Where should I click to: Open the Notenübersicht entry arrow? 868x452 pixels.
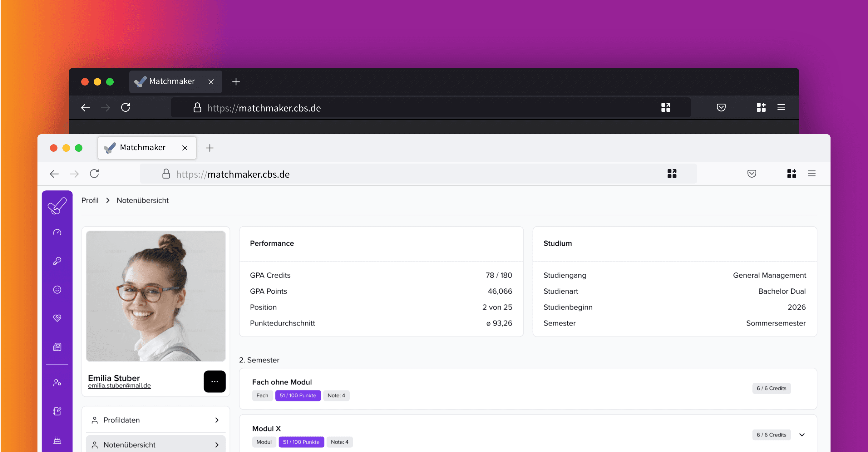click(x=217, y=445)
